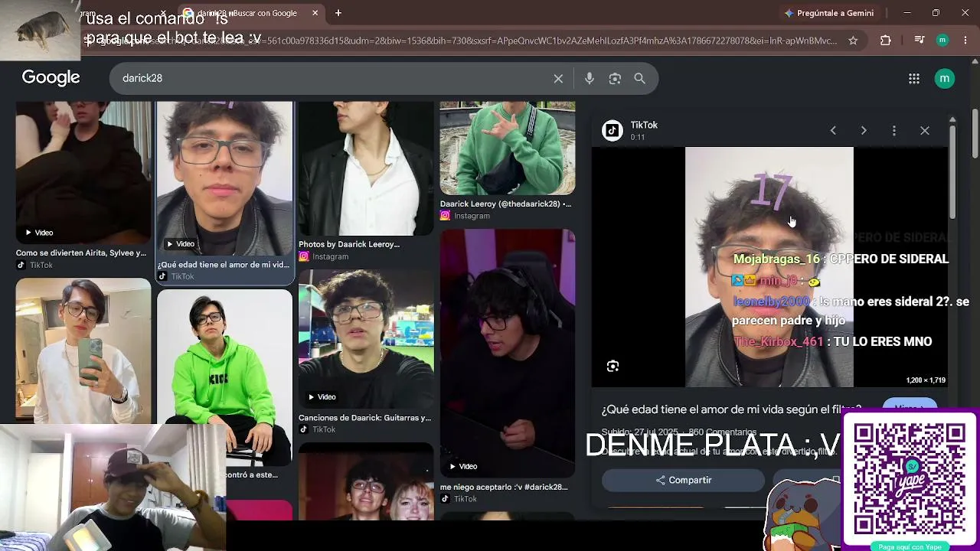Click the Compartir button

(x=683, y=480)
